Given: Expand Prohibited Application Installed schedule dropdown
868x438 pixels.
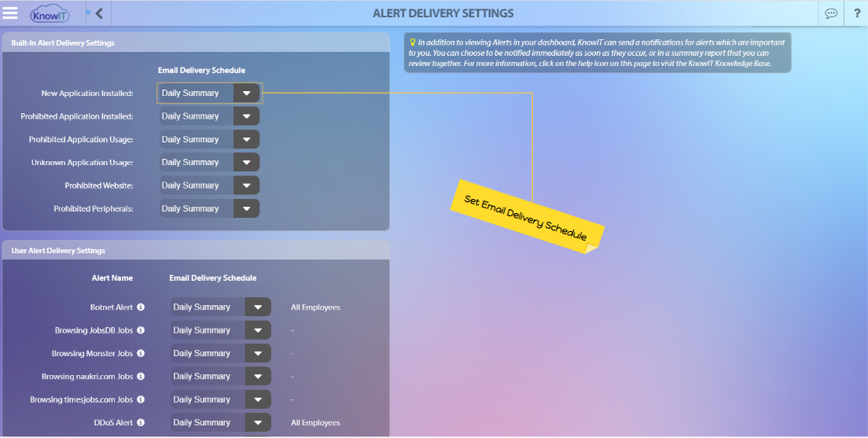Looking at the screenshot, I should (x=209, y=116).
